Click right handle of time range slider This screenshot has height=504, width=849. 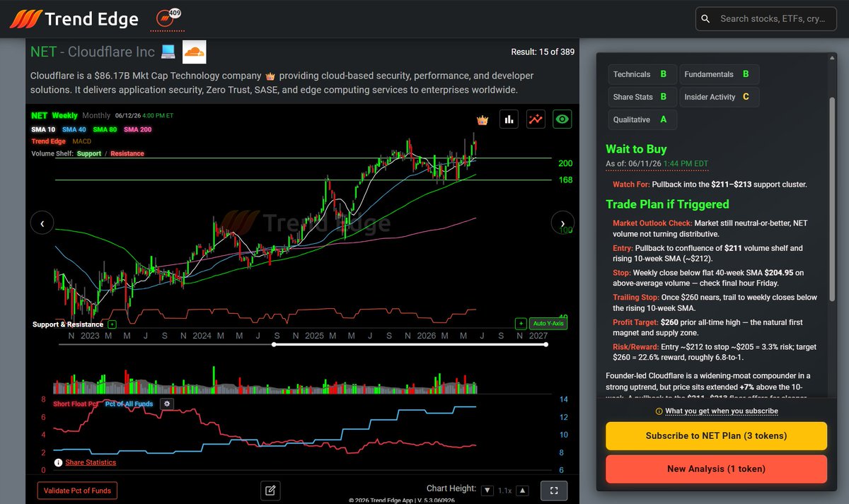[546, 345]
